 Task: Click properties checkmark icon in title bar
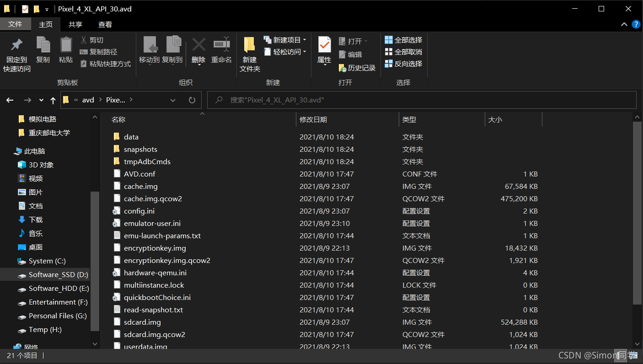[25, 9]
